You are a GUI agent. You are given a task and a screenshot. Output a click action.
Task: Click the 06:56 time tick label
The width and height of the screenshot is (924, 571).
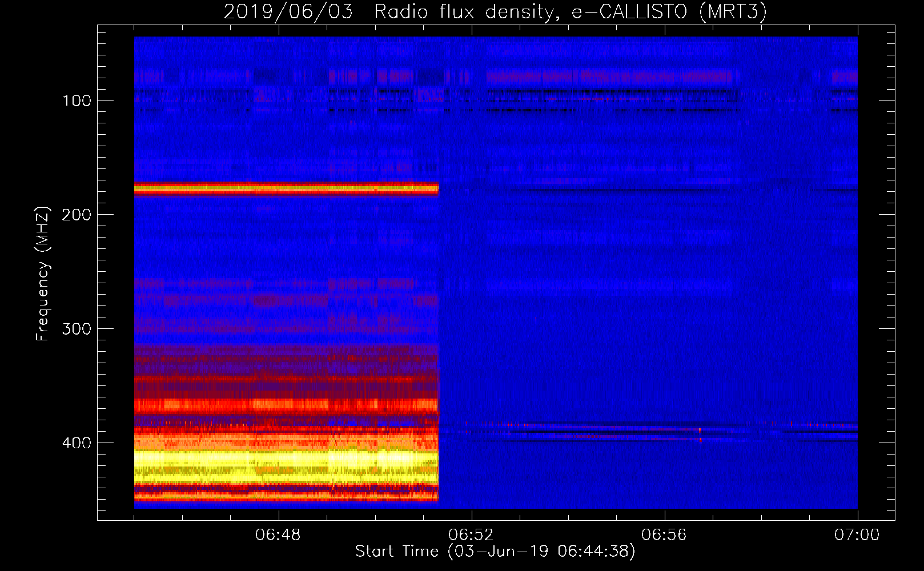664,535
